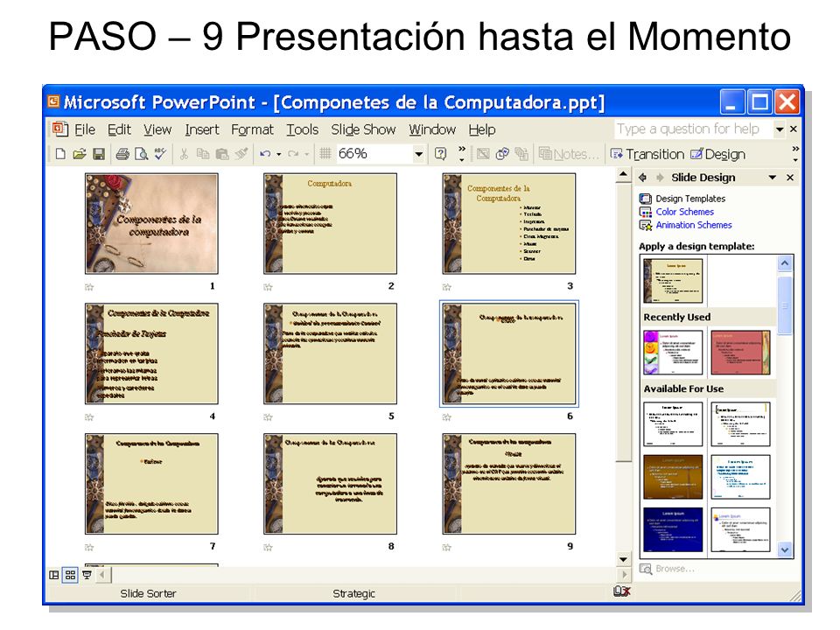The width and height of the screenshot is (840, 630).
Task: Expand the rightmost toolbar options chevron
Action: [795, 154]
